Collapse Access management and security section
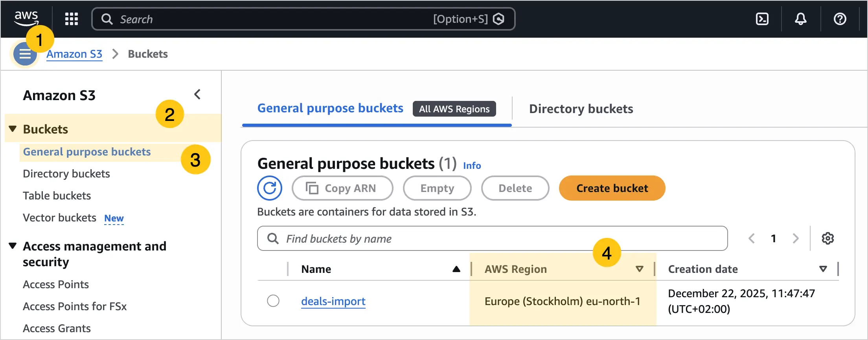This screenshot has height=340, width=868. [x=13, y=246]
